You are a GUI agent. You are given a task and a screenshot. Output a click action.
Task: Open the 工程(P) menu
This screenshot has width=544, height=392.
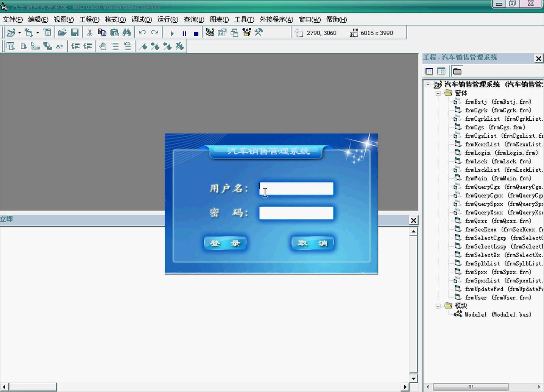coord(89,20)
